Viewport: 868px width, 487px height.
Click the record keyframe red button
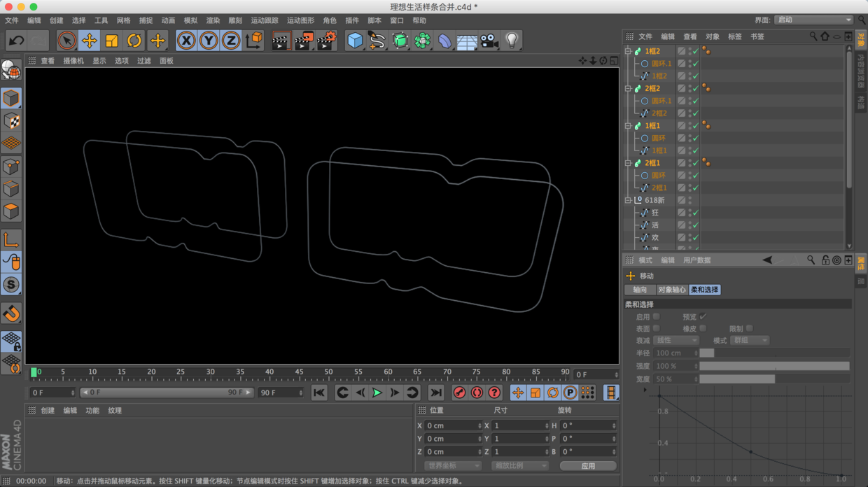pyautogui.click(x=459, y=393)
